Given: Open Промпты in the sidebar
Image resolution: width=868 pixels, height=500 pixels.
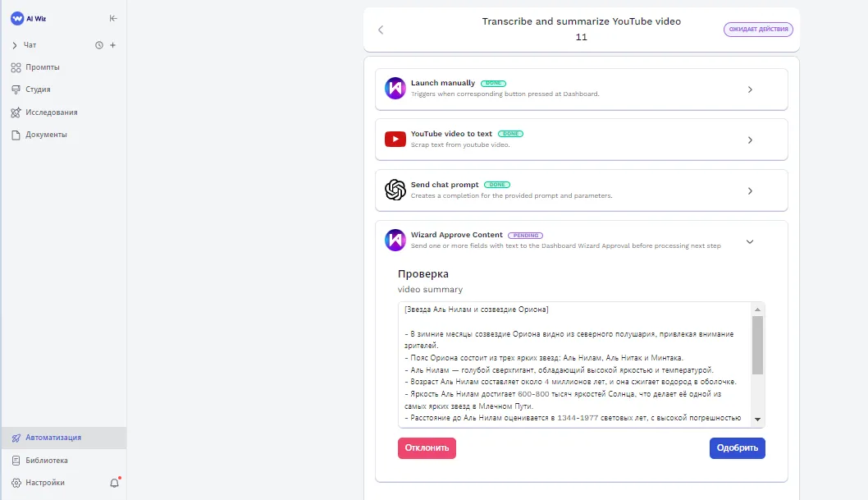Looking at the screenshot, I should click(x=43, y=67).
